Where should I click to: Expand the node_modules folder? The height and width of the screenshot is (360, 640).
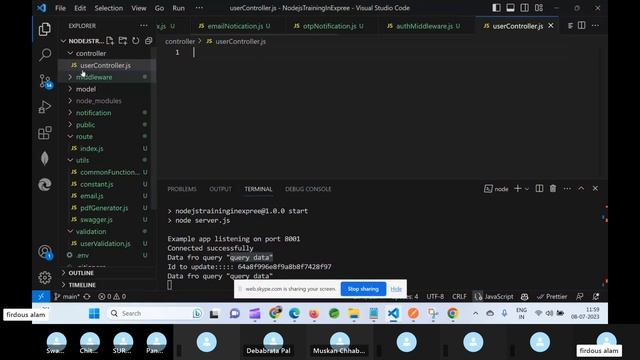pos(98,100)
